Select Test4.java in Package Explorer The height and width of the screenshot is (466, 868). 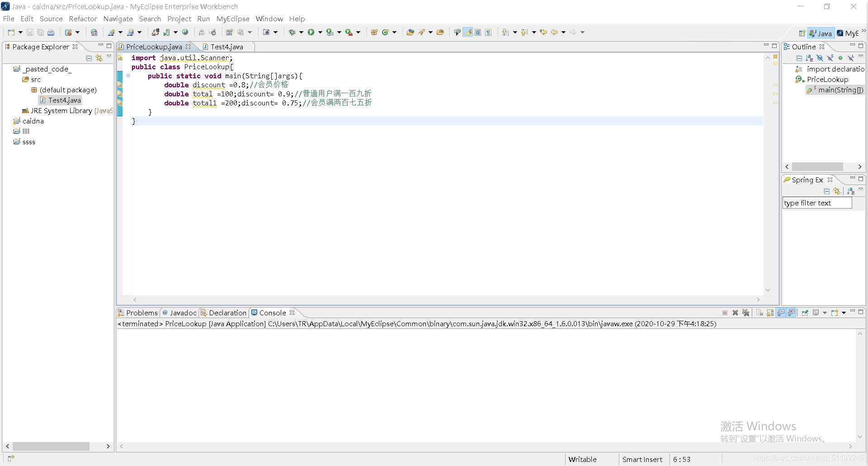pyautogui.click(x=60, y=100)
